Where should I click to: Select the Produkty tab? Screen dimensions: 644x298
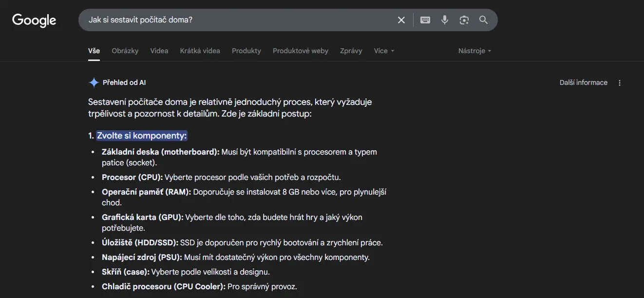tap(246, 51)
